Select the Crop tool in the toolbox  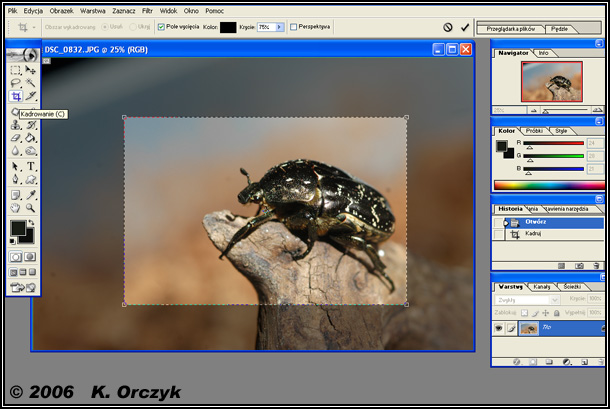pos(16,97)
